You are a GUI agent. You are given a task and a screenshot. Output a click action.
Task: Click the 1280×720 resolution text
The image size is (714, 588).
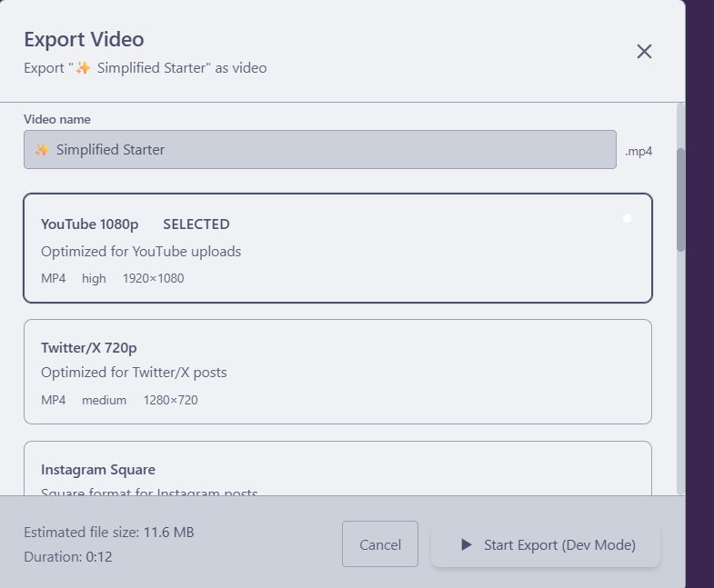point(171,400)
